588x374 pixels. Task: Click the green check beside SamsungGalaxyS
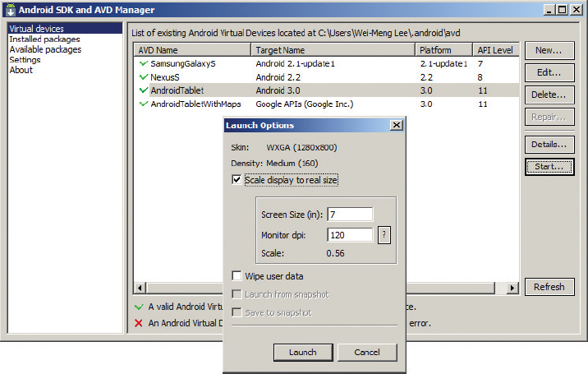[x=143, y=63]
